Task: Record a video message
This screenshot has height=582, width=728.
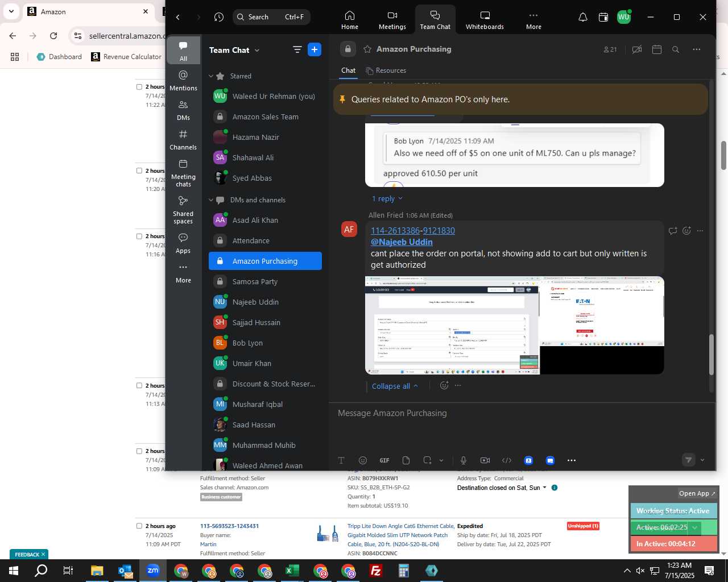Action: pos(485,460)
